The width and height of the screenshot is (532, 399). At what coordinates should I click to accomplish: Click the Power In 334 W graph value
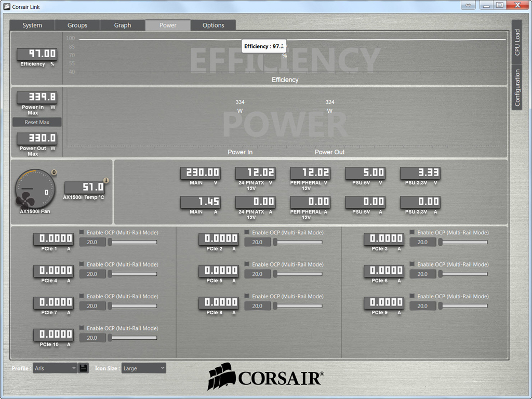pyautogui.click(x=240, y=106)
